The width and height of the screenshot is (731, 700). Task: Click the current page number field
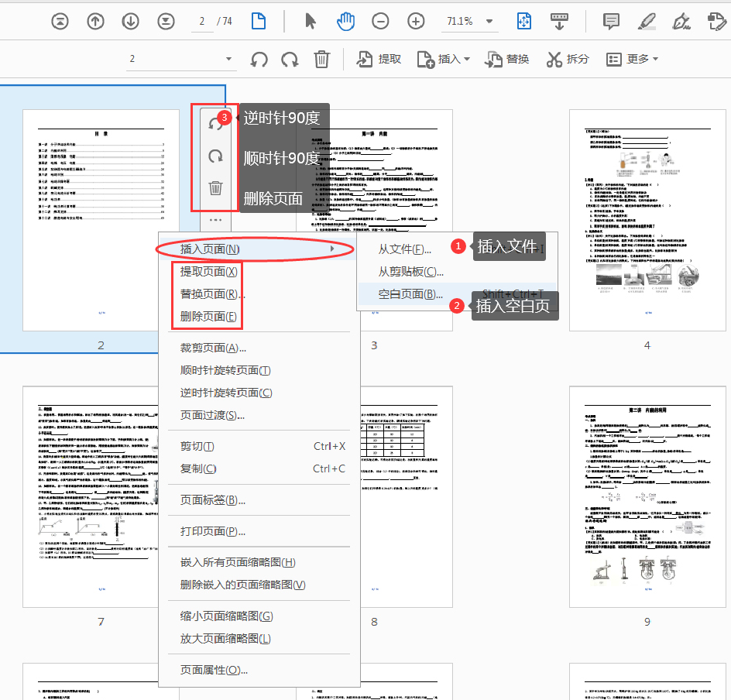click(202, 22)
